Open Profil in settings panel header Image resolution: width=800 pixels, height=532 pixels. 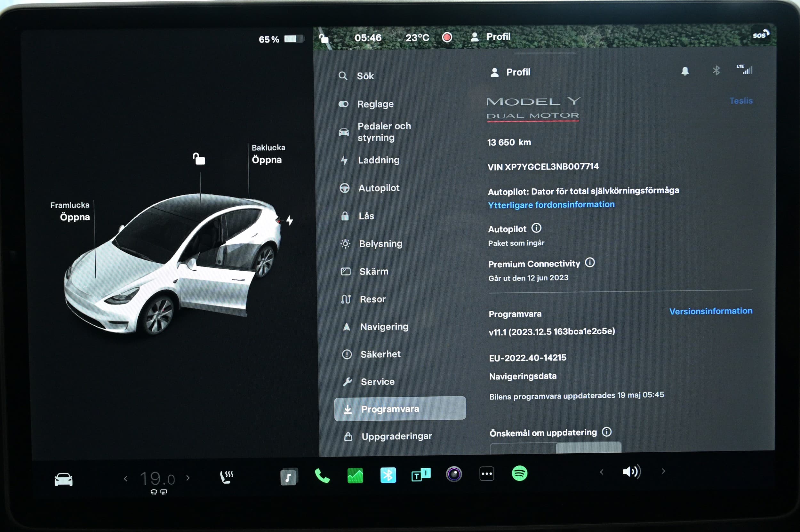point(510,72)
